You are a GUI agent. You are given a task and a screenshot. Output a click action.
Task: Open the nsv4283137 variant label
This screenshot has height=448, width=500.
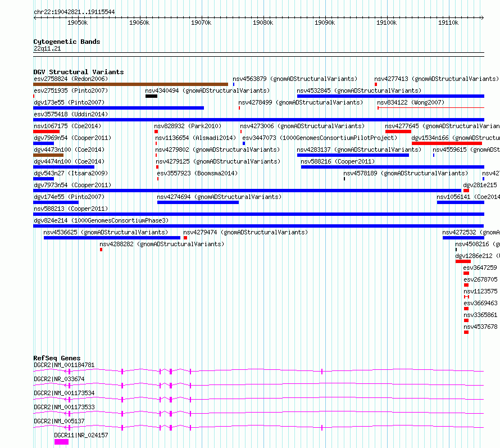pyautogui.click(x=359, y=150)
